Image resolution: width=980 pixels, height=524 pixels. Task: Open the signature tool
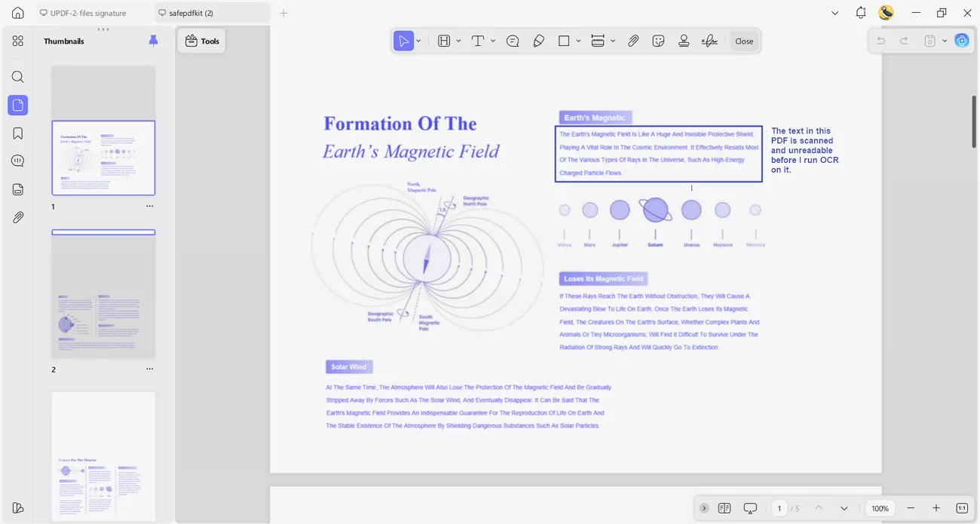click(x=709, y=41)
